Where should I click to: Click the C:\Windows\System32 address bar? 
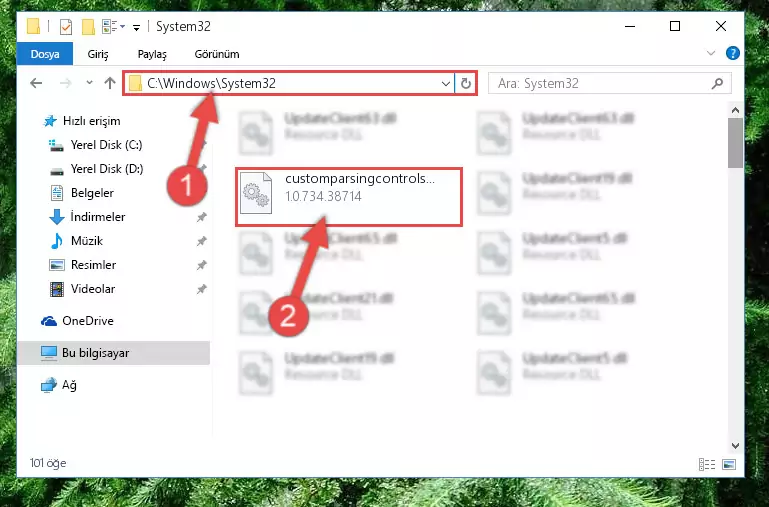[x=289, y=83]
